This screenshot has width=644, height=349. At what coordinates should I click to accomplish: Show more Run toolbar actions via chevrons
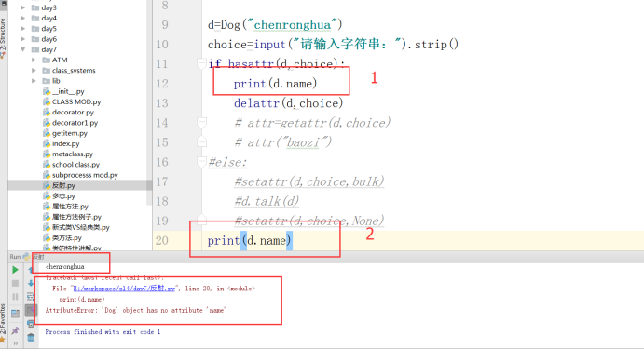pyautogui.click(x=15, y=343)
